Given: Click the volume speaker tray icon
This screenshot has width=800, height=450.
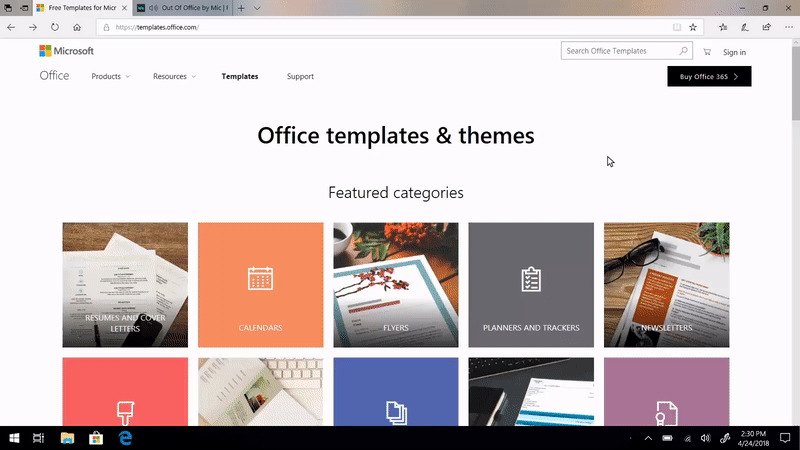Looking at the screenshot, I should pos(706,438).
